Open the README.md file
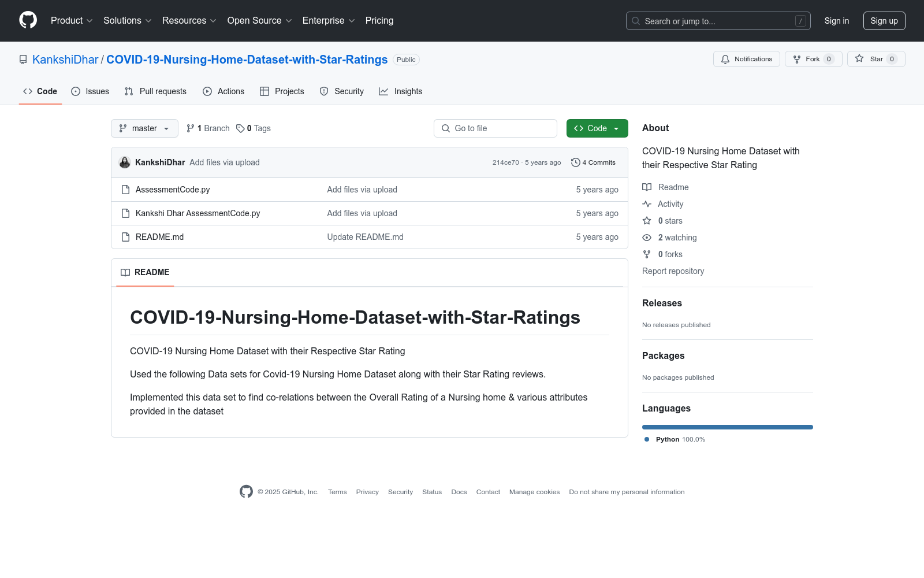924x578 pixels. tap(160, 237)
